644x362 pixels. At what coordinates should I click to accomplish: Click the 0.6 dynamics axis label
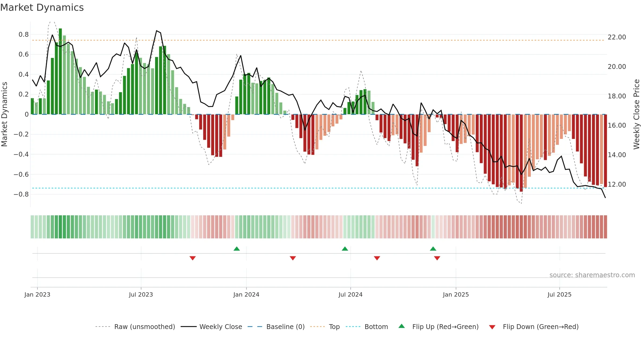[x=24, y=54]
